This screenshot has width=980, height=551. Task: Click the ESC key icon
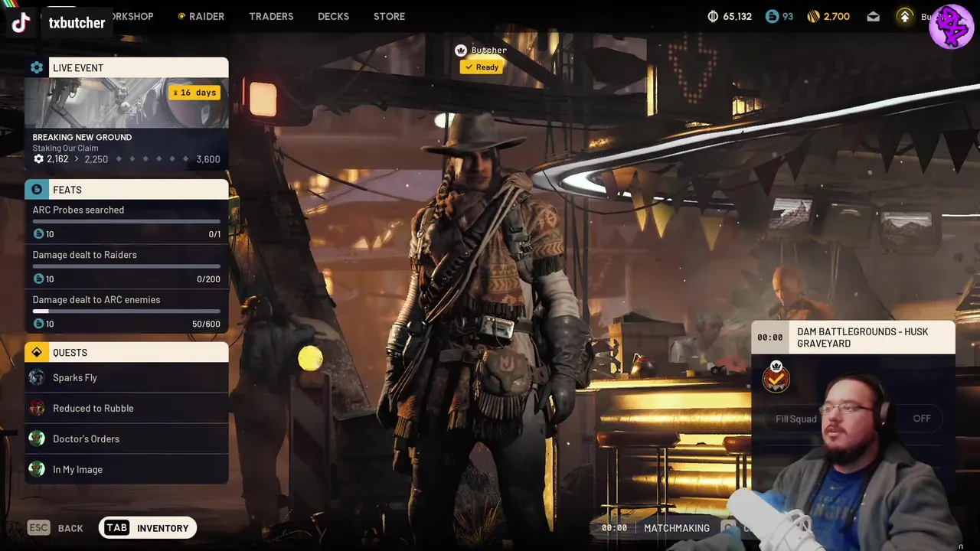(38, 527)
